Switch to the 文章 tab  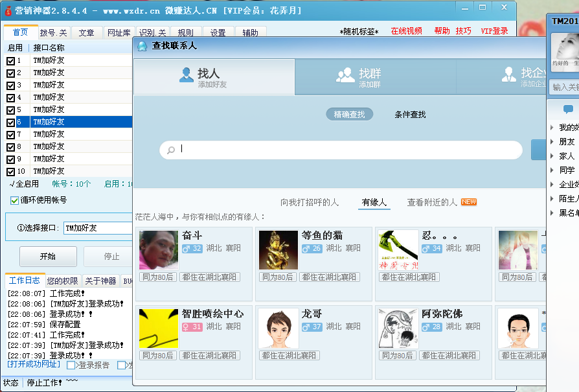click(86, 32)
